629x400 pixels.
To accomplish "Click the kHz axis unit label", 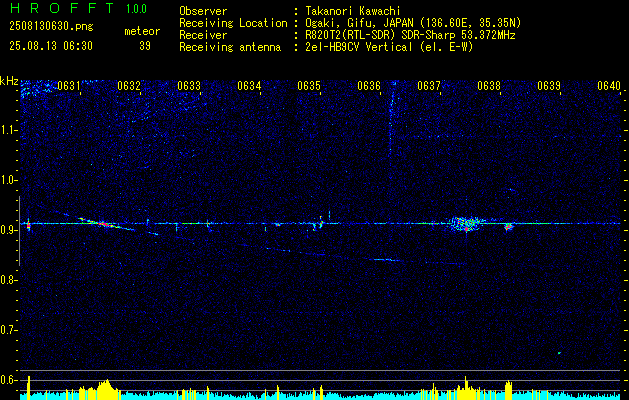I will click(x=9, y=81).
